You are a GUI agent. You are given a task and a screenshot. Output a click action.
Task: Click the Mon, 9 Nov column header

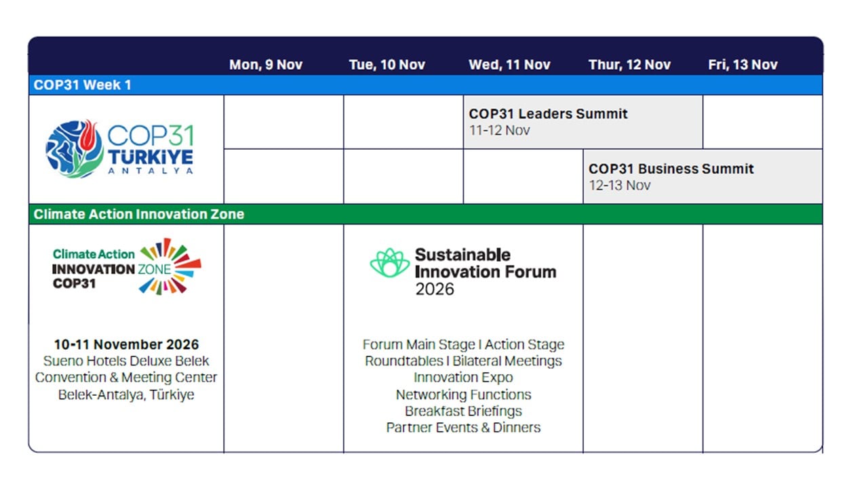point(266,65)
